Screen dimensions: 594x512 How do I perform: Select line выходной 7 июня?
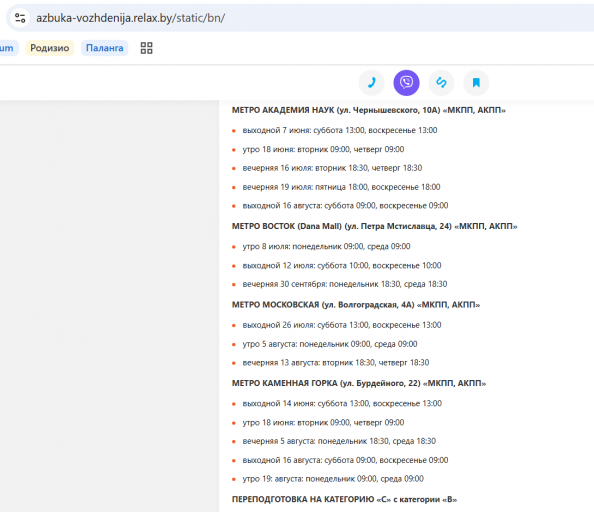click(340, 130)
